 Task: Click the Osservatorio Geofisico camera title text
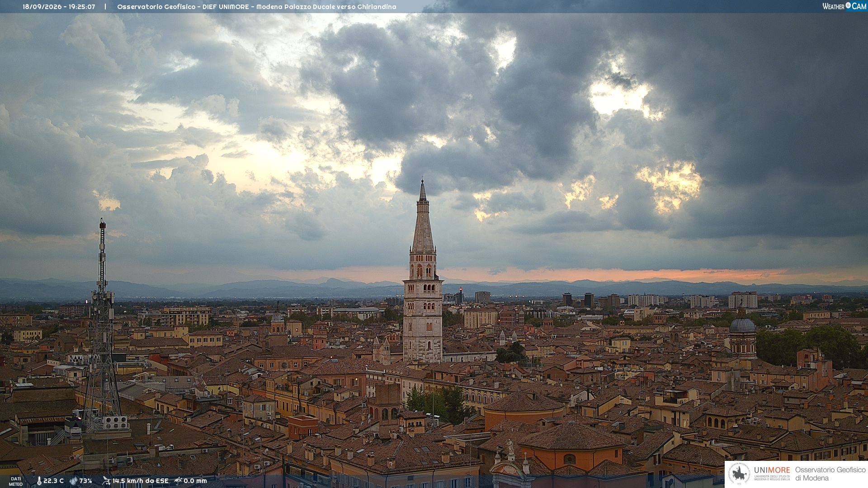pos(256,7)
